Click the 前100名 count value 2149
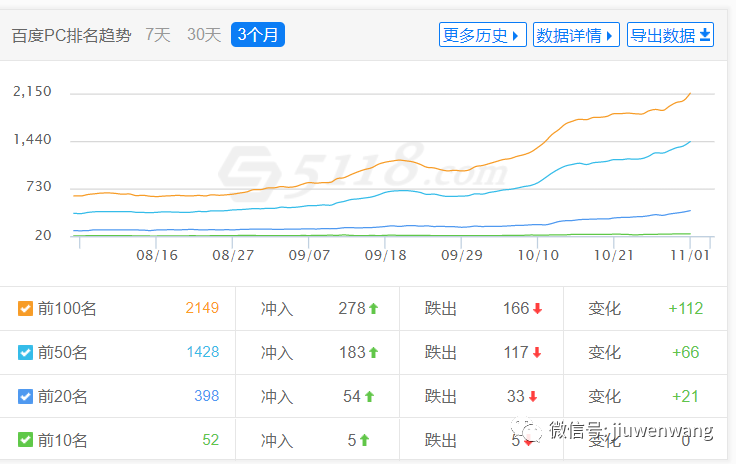The image size is (736, 464). [x=202, y=308]
